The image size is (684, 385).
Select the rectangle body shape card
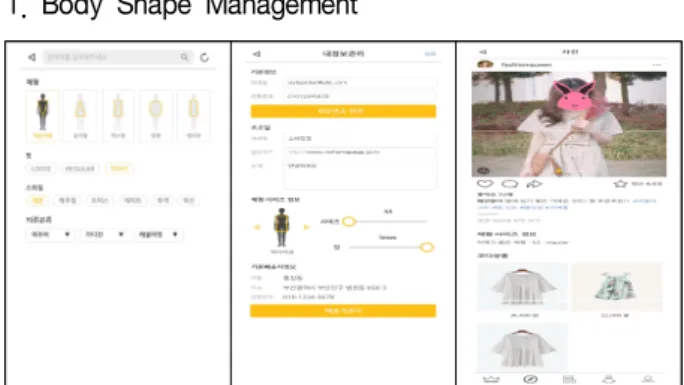click(x=118, y=116)
